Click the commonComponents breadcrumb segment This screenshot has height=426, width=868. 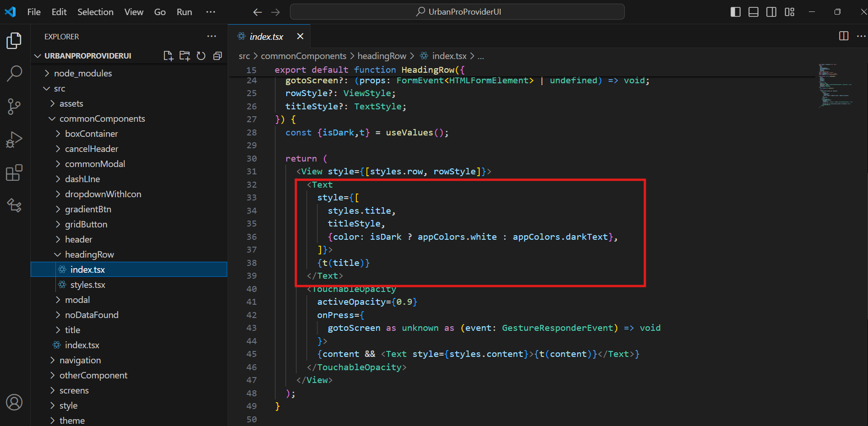[x=304, y=56]
